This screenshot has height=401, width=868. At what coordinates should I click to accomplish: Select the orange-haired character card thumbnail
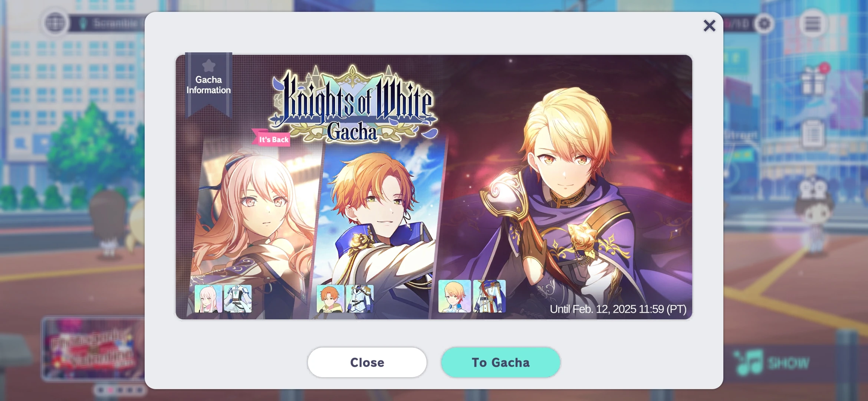click(330, 299)
